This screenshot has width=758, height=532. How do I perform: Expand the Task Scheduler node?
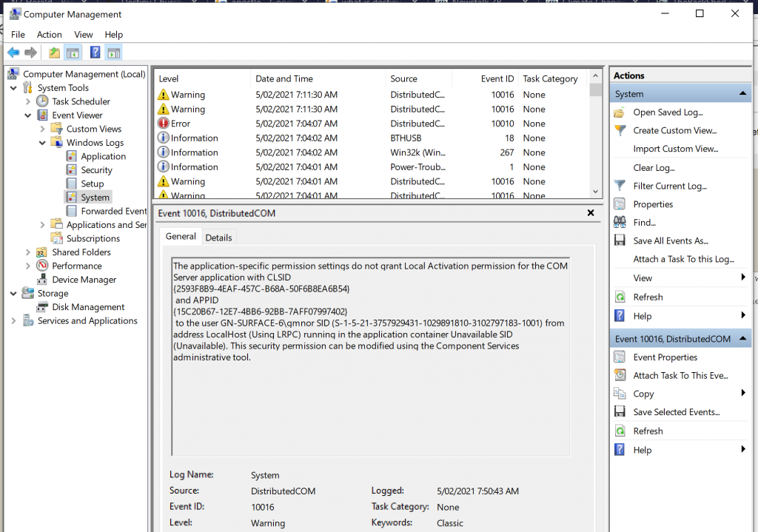(28, 101)
